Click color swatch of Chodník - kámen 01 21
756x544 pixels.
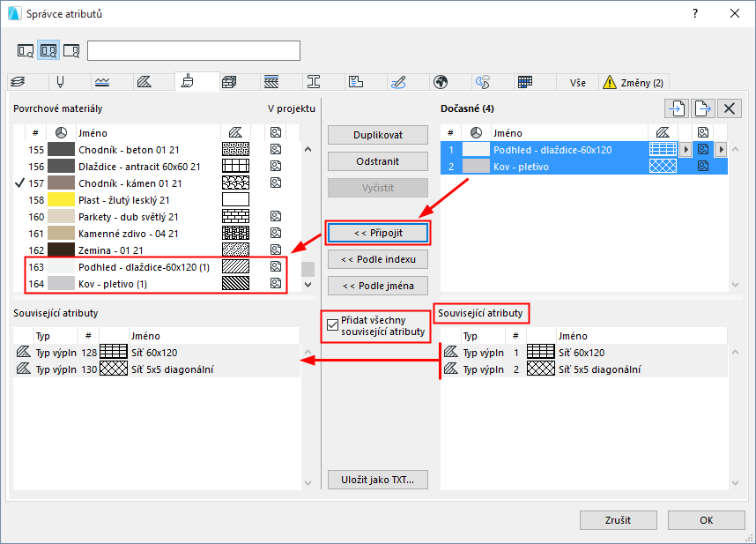pyautogui.click(x=61, y=183)
